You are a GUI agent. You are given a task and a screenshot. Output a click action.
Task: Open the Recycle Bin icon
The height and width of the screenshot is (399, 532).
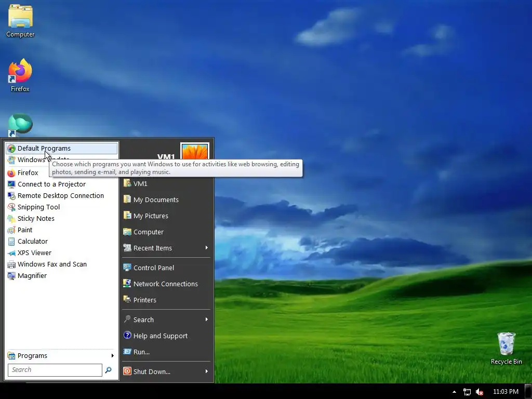click(x=506, y=349)
